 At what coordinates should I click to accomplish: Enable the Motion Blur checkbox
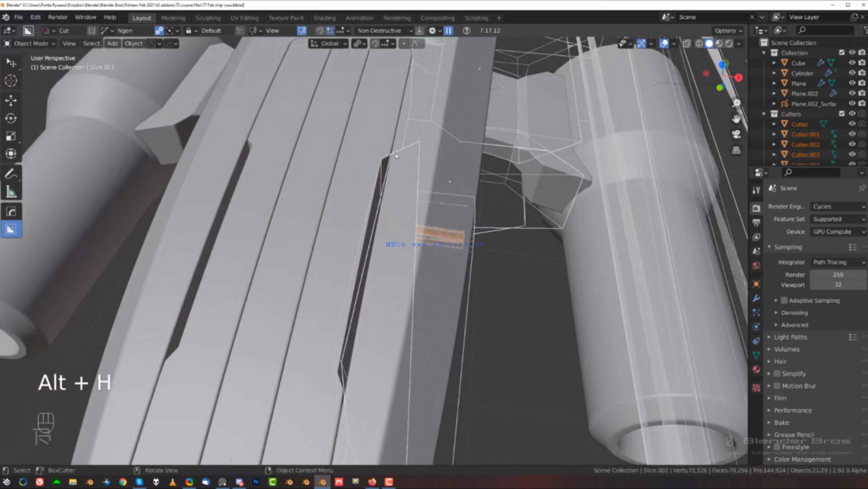(x=777, y=386)
